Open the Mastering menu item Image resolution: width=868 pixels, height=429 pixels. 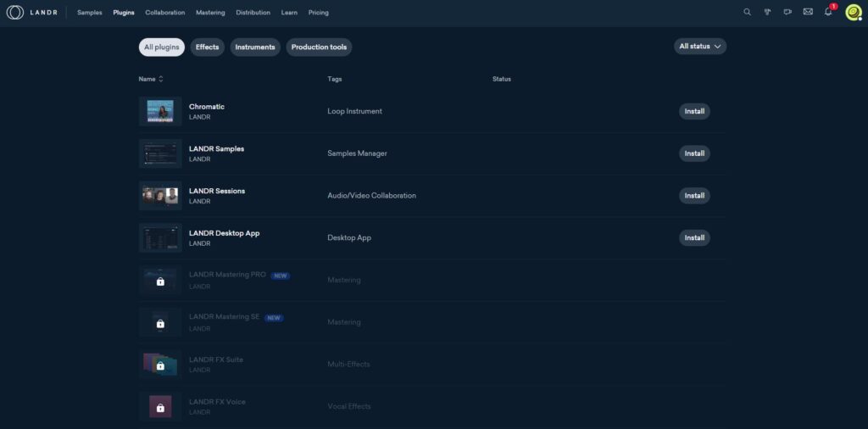[210, 12]
